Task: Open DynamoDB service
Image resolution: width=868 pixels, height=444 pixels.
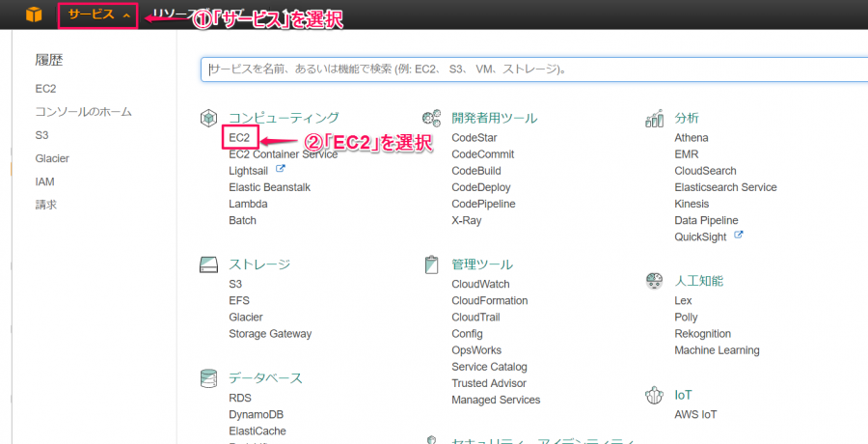Action: 257,415
